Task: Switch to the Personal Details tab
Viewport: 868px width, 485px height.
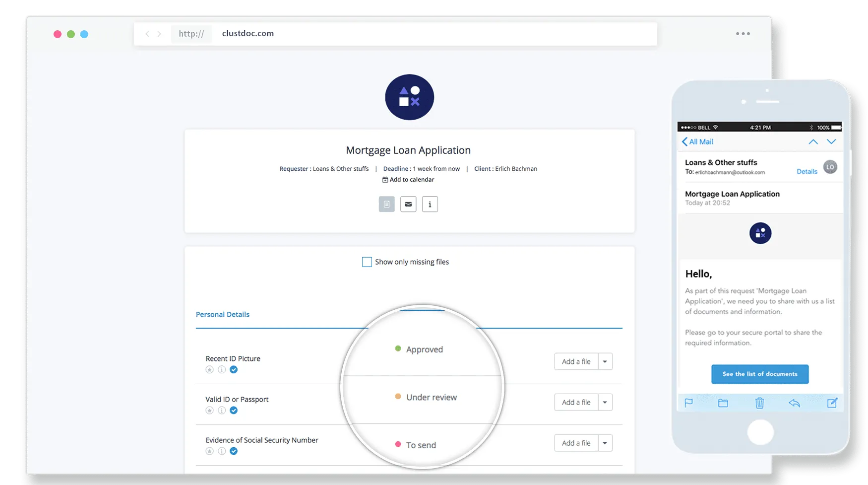Action: [222, 314]
